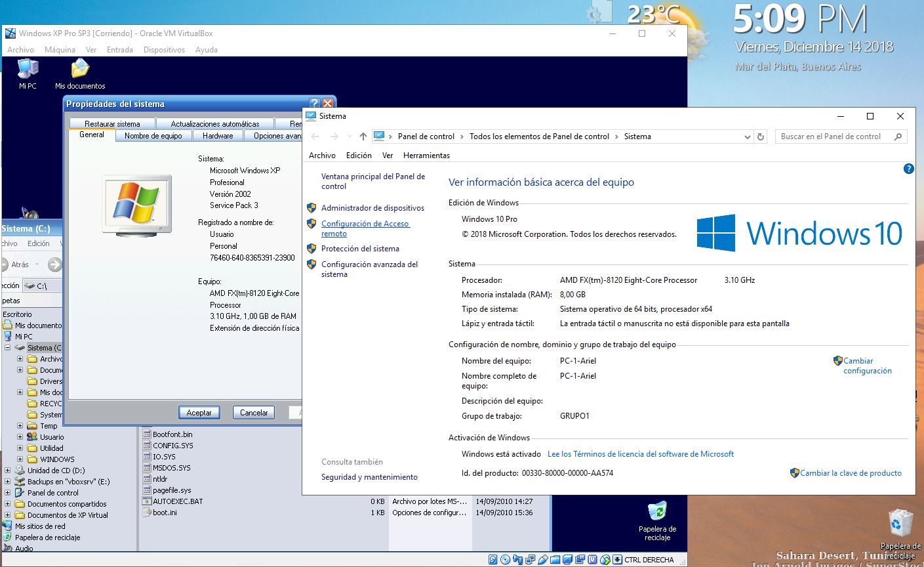Open the Papelera de reciclaje on XP desktop
Screen dimensions: 924x567
(658, 521)
